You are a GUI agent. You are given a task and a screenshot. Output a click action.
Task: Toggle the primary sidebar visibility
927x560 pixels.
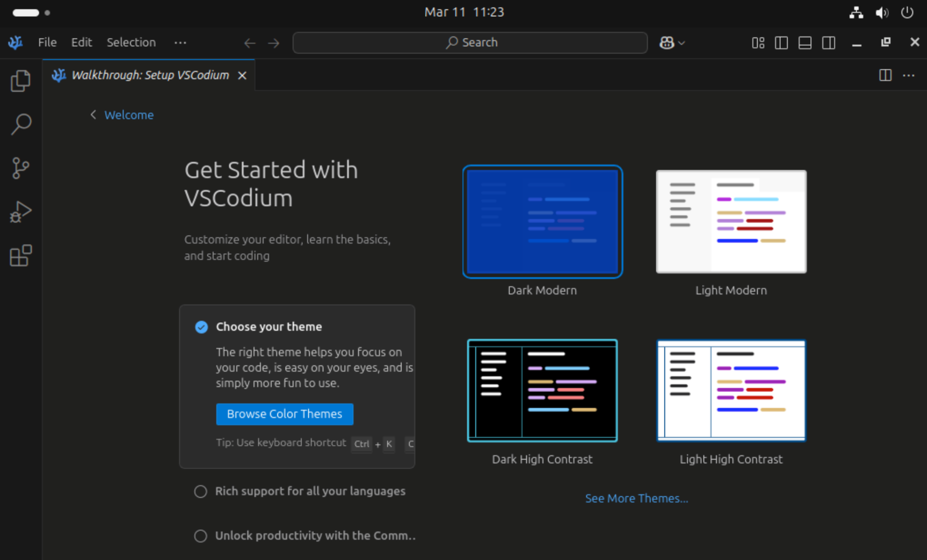(781, 43)
